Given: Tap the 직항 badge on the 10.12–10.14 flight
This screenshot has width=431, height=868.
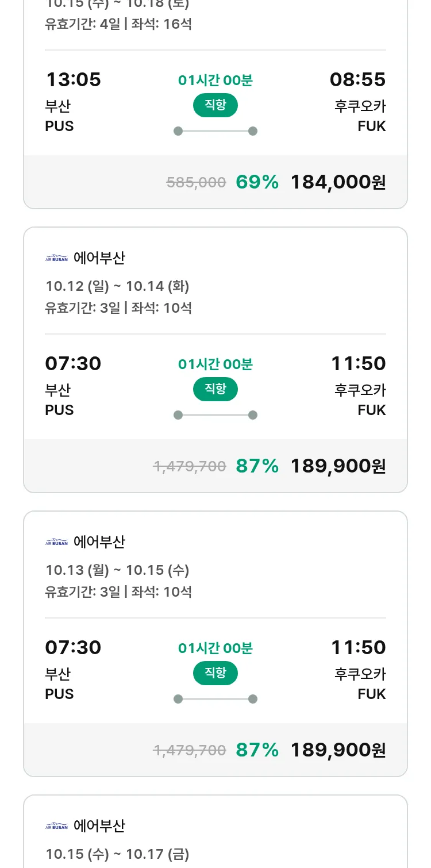Looking at the screenshot, I should (215, 389).
